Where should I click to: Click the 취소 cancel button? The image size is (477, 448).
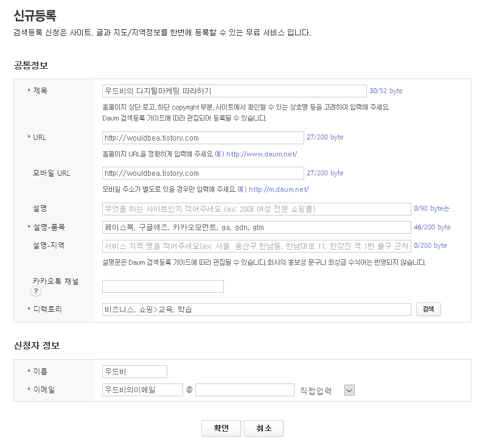click(x=264, y=429)
